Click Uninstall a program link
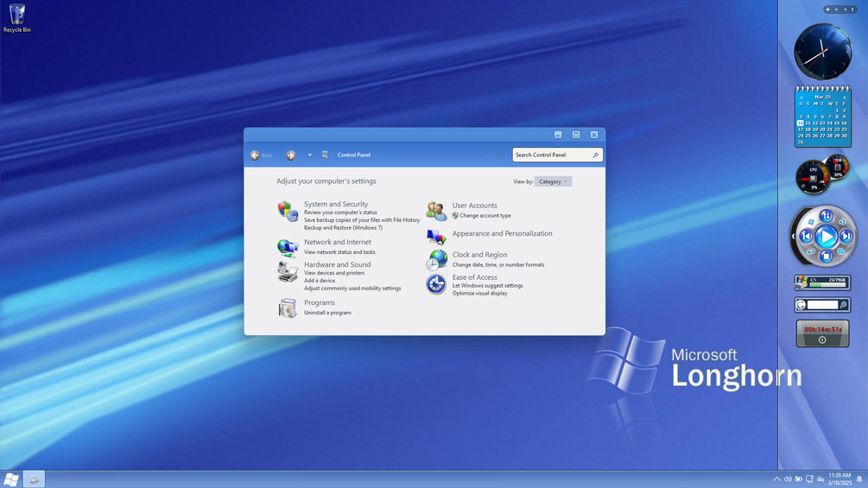868x488 pixels. click(x=327, y=313)
